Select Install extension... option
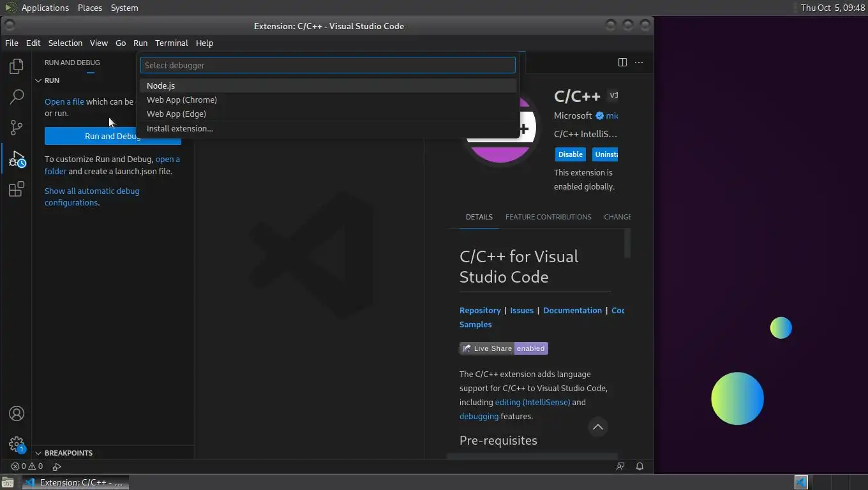This screenshot has width=868, height=490. pyautogui.click(x=328, y=128)
